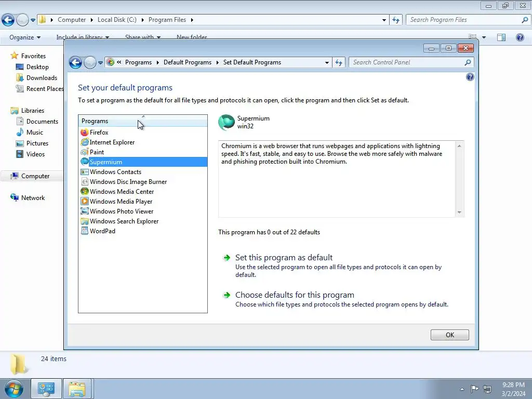Select Supermium in the Programs list
The width and height of the screenshot is (532, 399).
coord(143,162)
